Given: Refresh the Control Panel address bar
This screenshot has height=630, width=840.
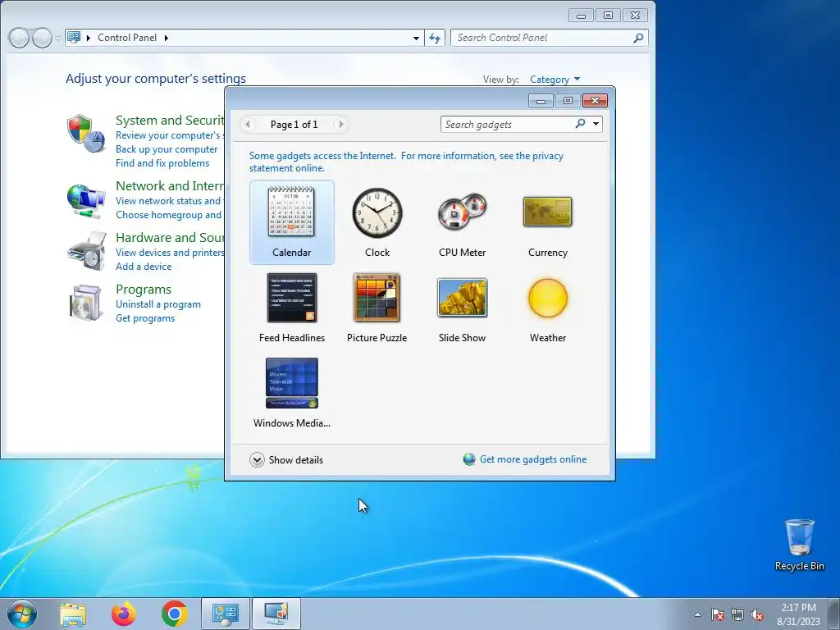Looking at the screenshot, I should [435, 38].
